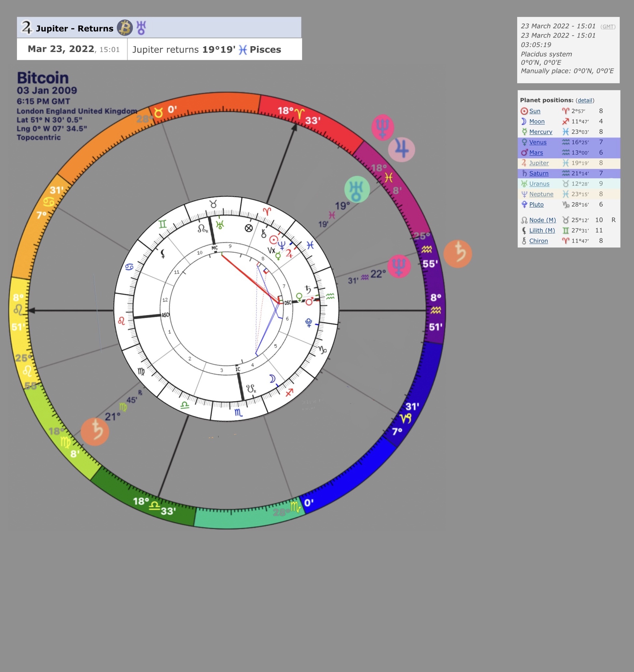Open the Venus link in planet list
Image resolution: width=634 pixels, height=672 pixels.
click(538, 142)
